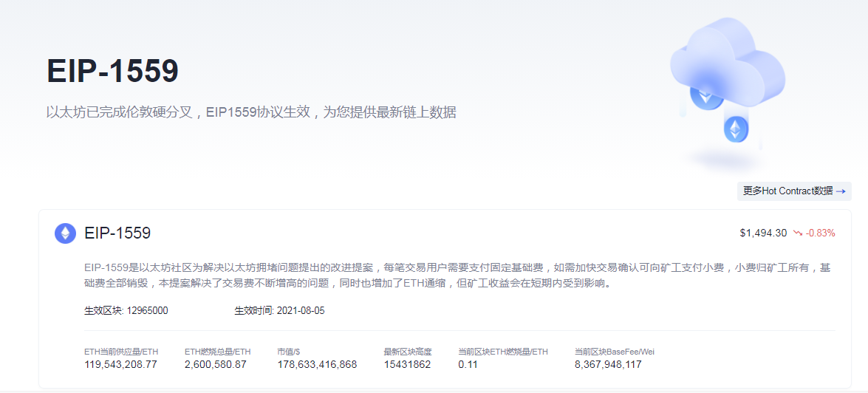Click the block height 15431862
The image size is (868, 393).
pos(408,364)
